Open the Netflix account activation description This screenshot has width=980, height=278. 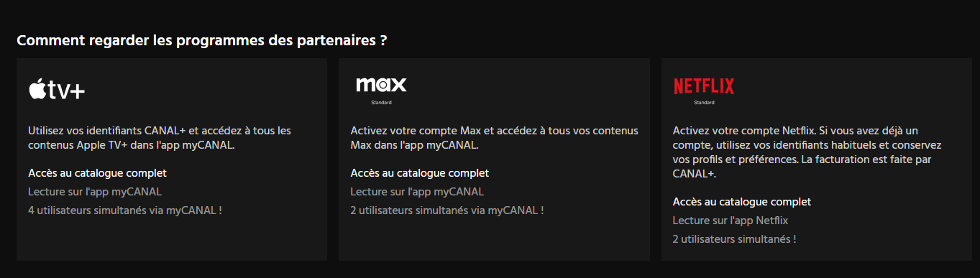click(807, 152)
